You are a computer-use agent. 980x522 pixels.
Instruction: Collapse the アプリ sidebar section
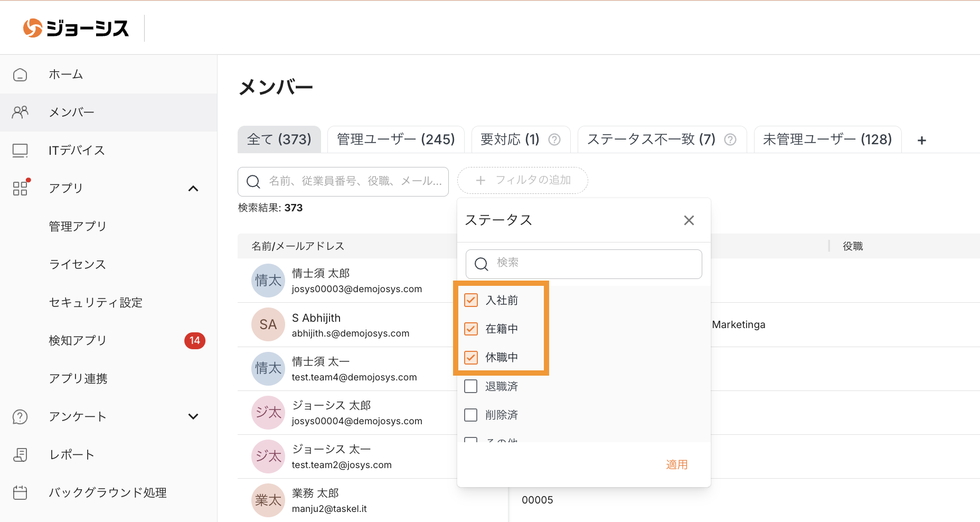(x=193, y=189)
